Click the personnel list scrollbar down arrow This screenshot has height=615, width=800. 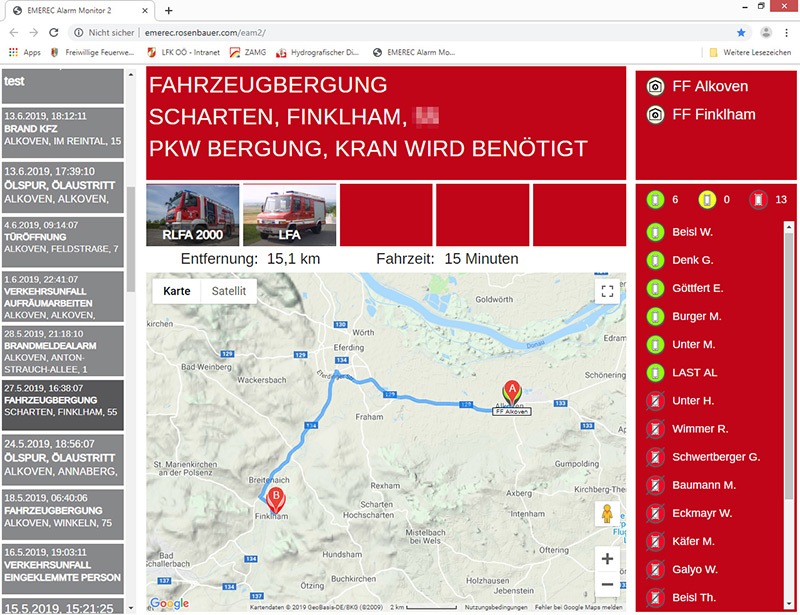pos(789,604)
